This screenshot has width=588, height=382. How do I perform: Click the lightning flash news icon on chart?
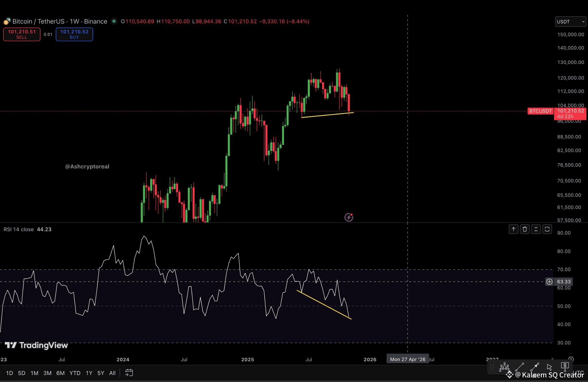(349, 217)
